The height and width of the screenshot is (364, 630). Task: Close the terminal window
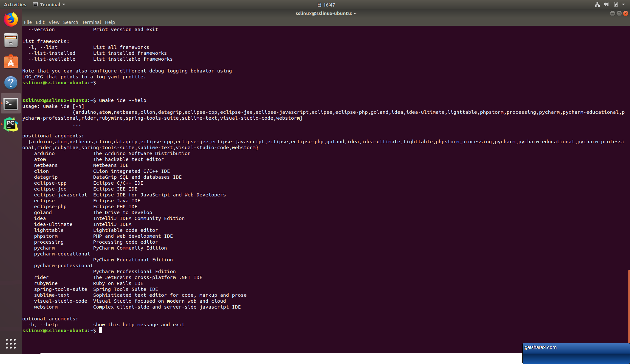click(625, 13)
